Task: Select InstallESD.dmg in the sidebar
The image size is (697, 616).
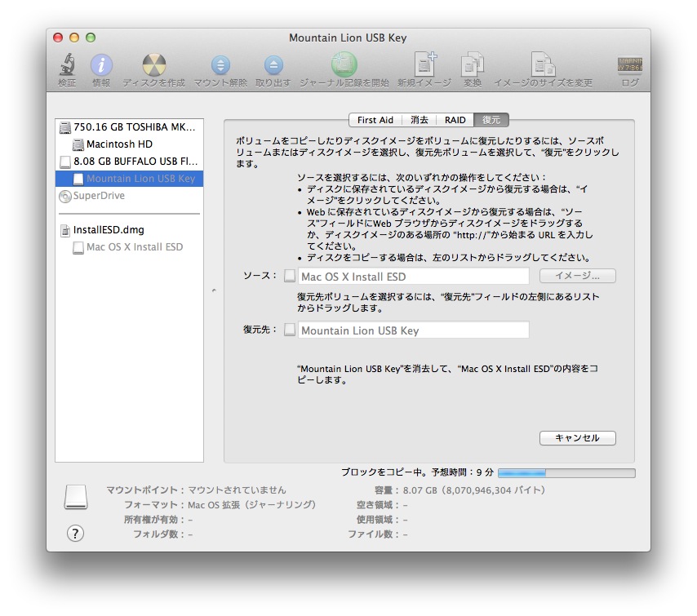Action: [129, 230]
